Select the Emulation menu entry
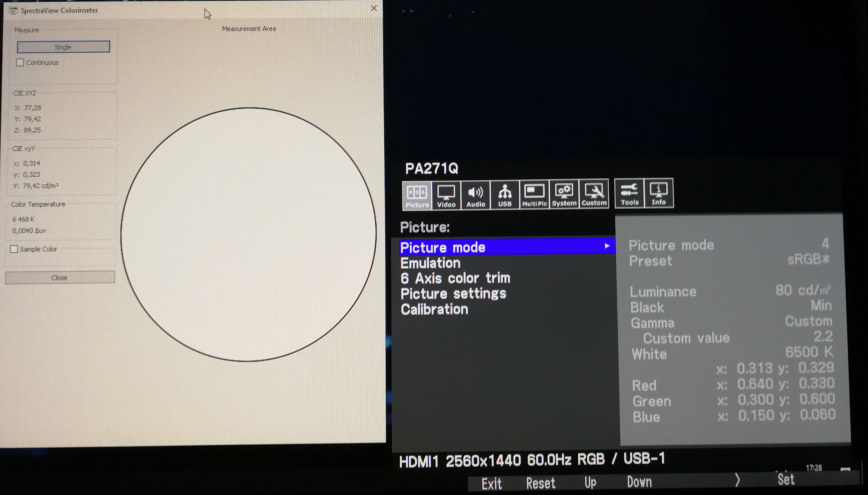The width and height of the screenshot is (868, 495). coord(430,263)
